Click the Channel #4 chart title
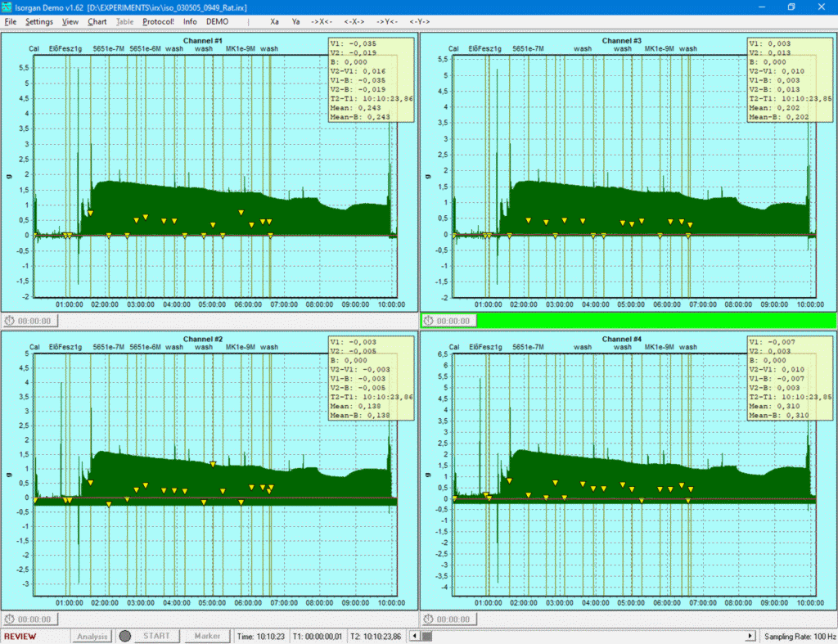Image resolution: width=838 pixels, height=644 pixels. [x=622, y=339]
